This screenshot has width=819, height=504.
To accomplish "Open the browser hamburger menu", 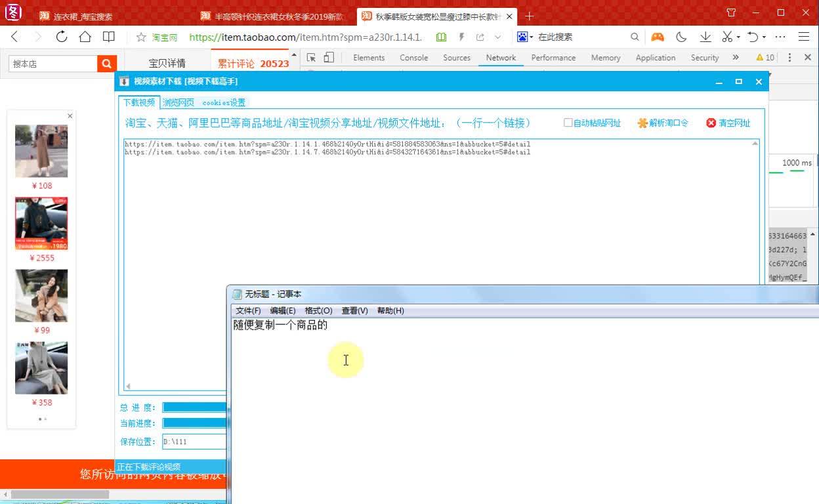I will [804, 37].
